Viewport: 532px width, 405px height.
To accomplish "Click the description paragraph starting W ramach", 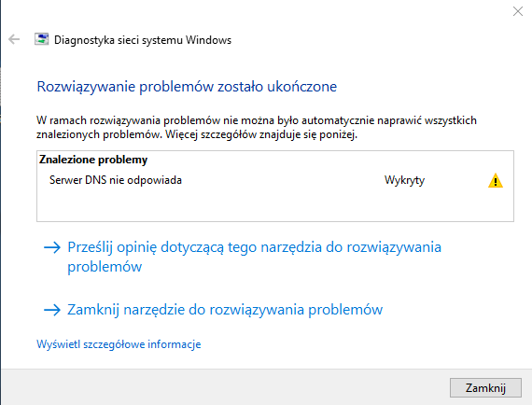I will pyautogui.click(x=257, y=128).
